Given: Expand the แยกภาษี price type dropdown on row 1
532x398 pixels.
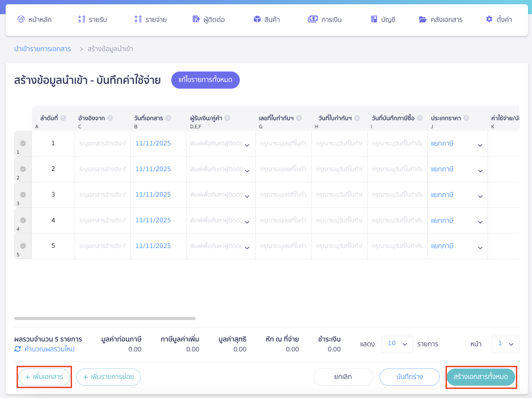Looking at the screenshot, I should (x=480, y=145).
